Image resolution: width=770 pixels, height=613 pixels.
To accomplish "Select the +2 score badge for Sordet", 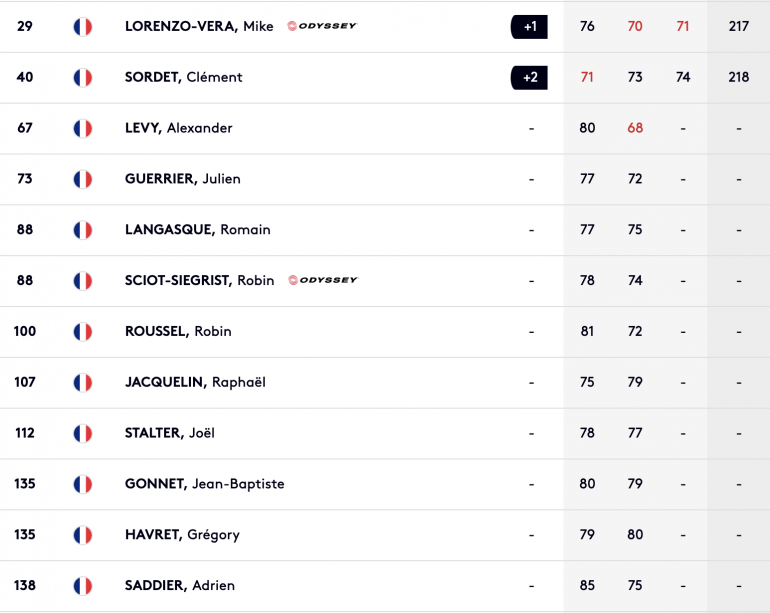I will tap(529, 78).
